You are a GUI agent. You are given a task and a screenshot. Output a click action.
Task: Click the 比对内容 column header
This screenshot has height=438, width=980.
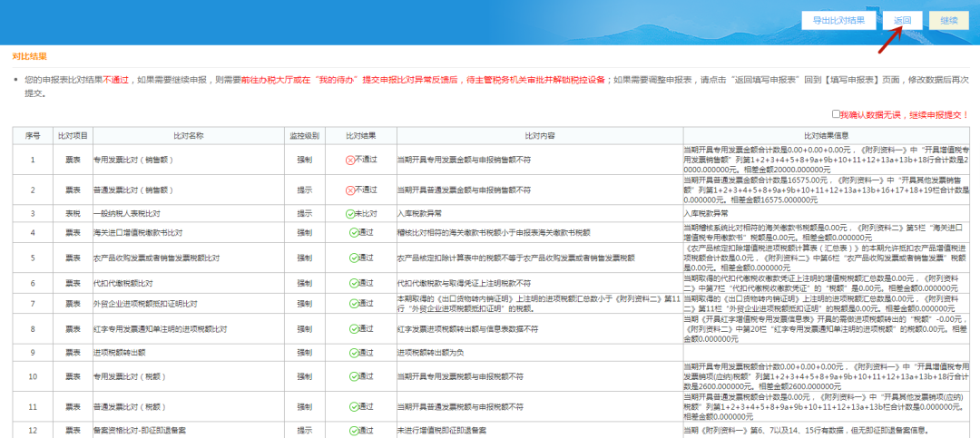coord(540,136)
